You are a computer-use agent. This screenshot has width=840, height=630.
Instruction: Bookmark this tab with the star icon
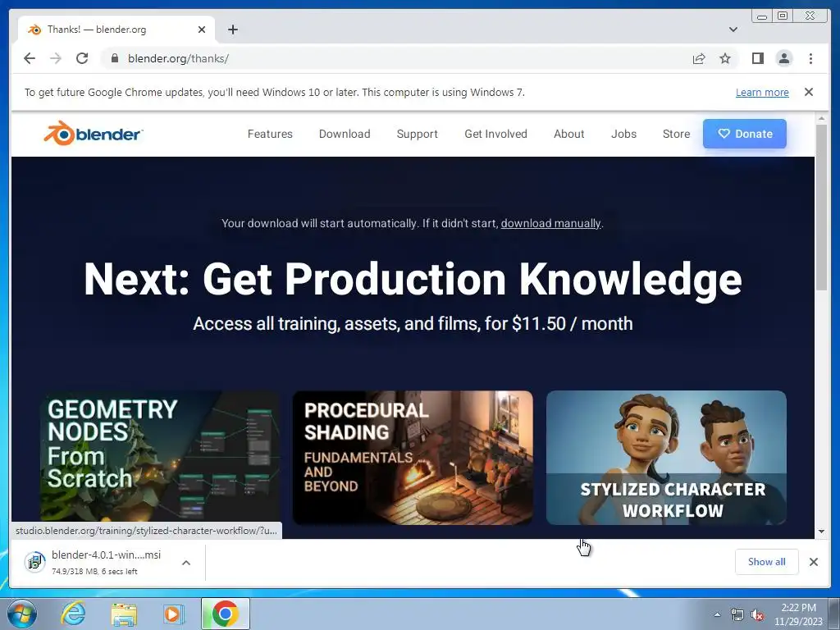[x=725, y=58]
